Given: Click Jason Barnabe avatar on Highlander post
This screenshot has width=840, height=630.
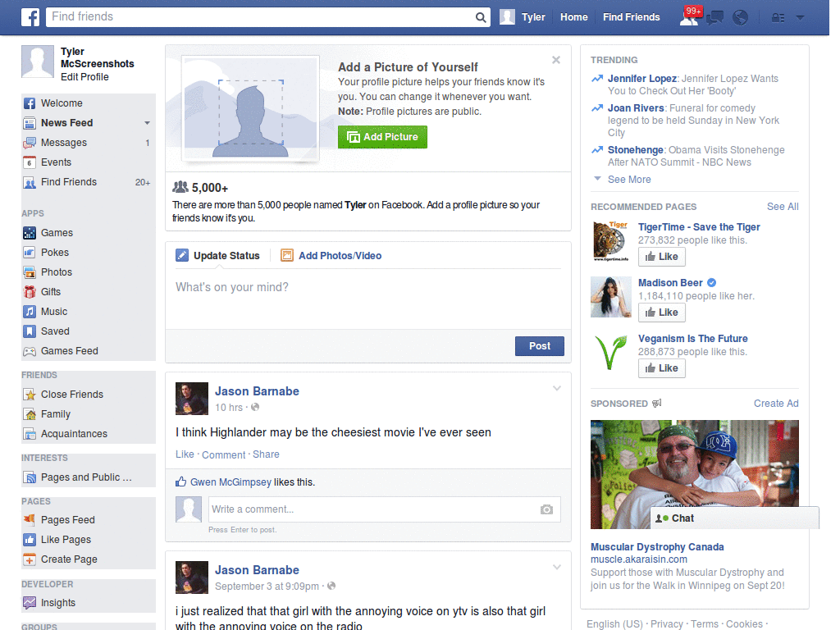Looking at the screenshot, I should click(192, 399).
